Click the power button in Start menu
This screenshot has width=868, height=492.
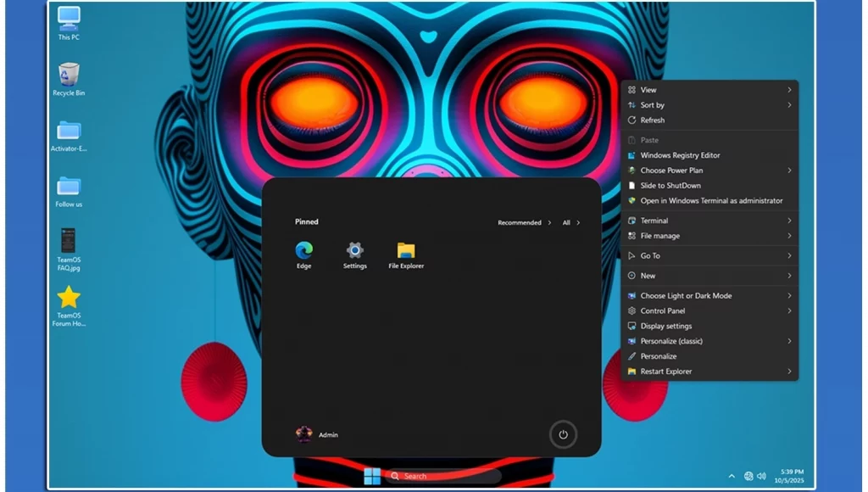(x=562, y=434)
